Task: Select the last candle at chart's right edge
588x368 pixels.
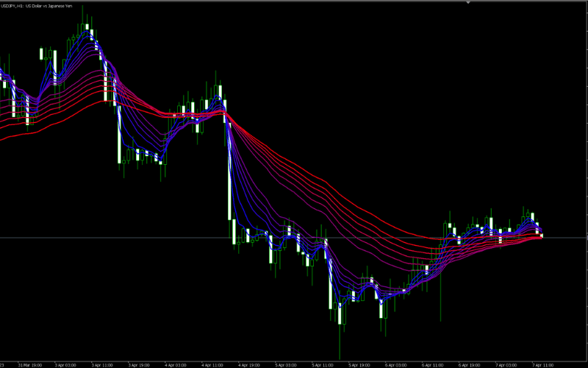Action: pos(541,233)
